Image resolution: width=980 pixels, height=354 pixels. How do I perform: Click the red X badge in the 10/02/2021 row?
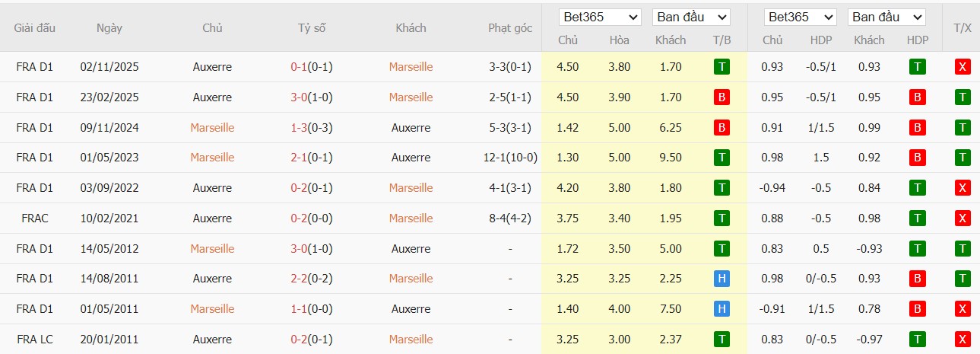[963, 218]
